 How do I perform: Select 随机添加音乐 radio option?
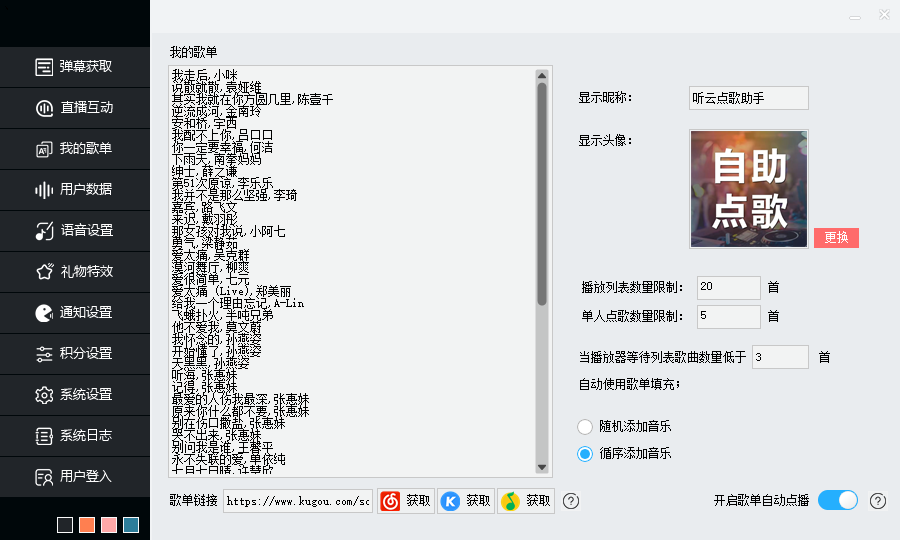click(585, 426)
